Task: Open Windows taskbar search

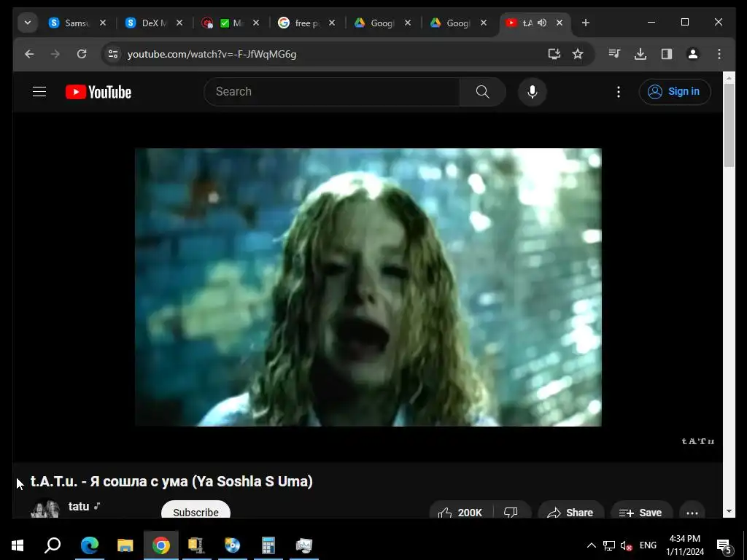Action: (x=53, y=545)
